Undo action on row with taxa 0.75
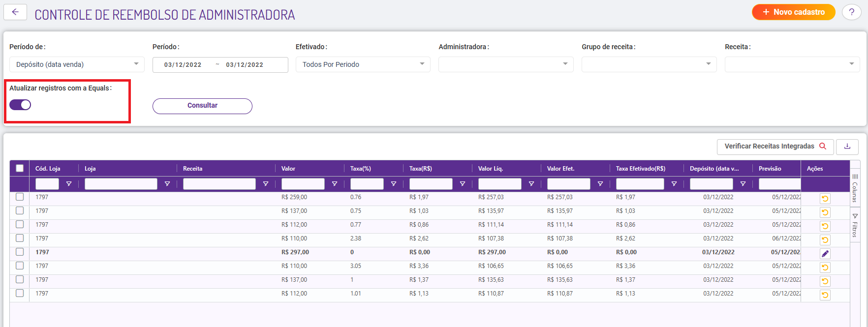Viewport: 868px width, 327px height. (825, 212)
